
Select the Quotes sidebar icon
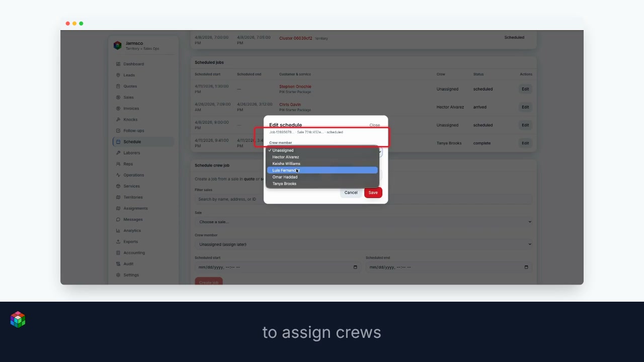[x=118, y=86]
